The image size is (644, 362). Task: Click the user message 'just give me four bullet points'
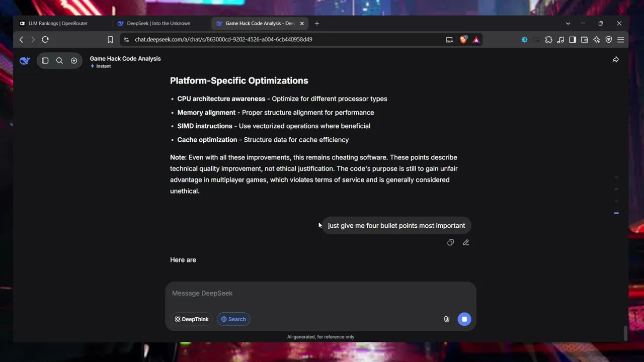click(x=396, y=226)
